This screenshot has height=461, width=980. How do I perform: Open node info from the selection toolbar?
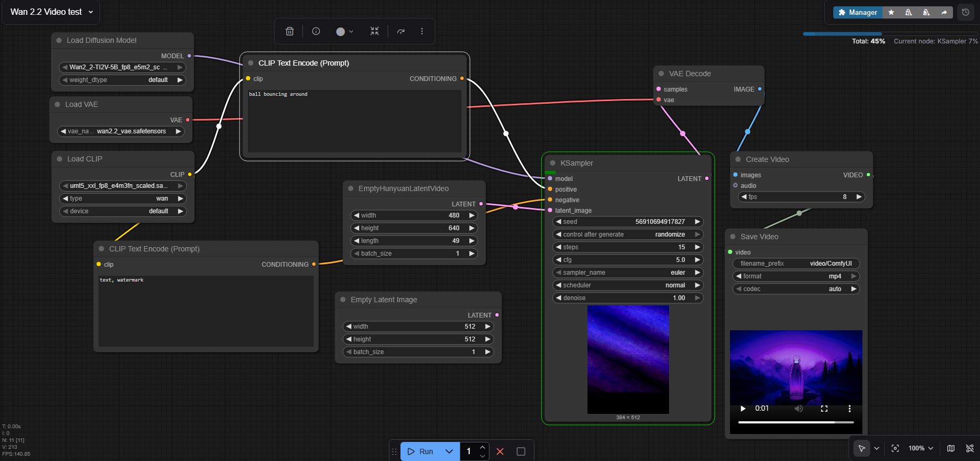coord(316,31)
